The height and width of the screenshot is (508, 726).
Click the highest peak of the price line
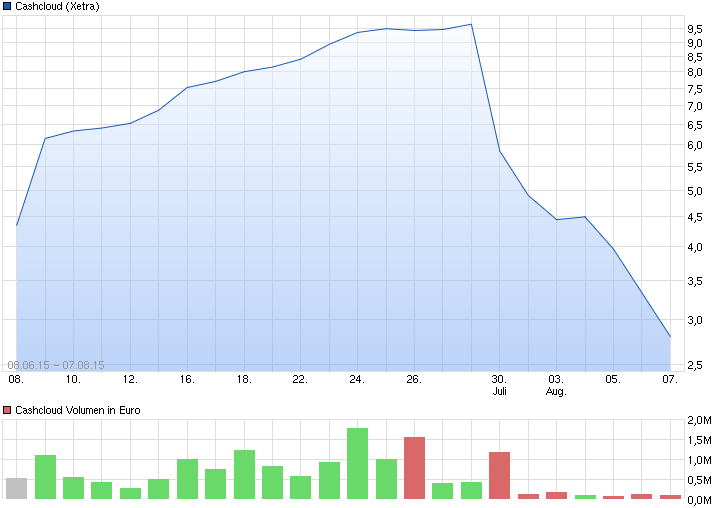click(471, 24)
